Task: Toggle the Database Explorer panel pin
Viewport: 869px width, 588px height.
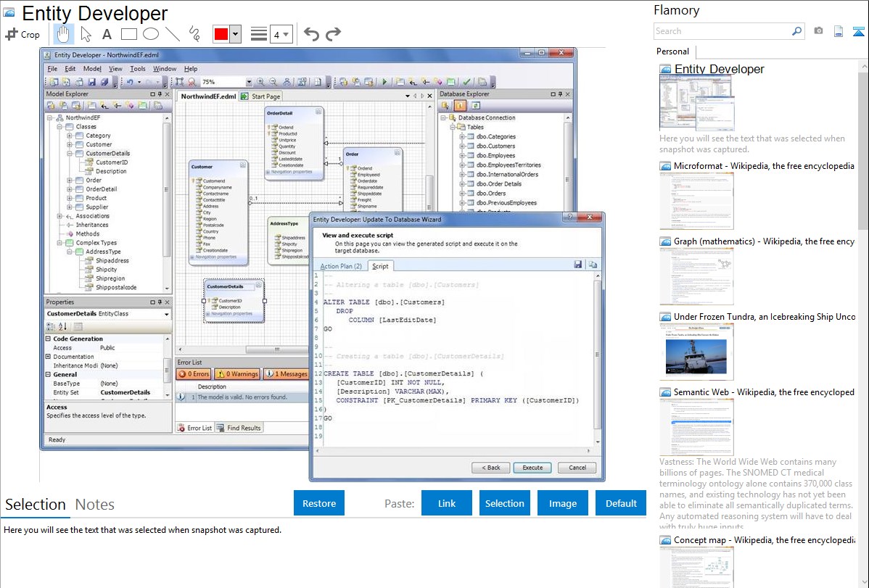Action: (x=560, y=94)
